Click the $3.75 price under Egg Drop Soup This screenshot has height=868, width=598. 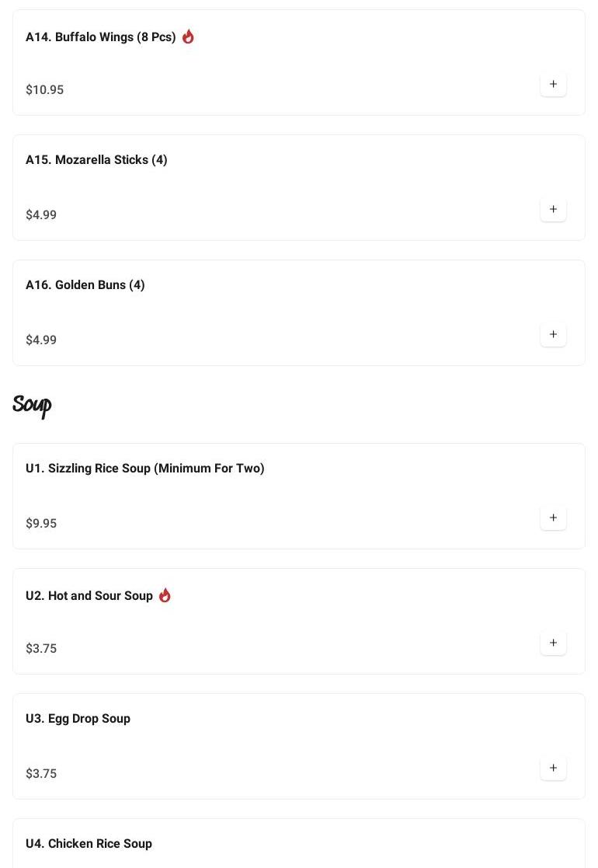click(x=41, y=774)
